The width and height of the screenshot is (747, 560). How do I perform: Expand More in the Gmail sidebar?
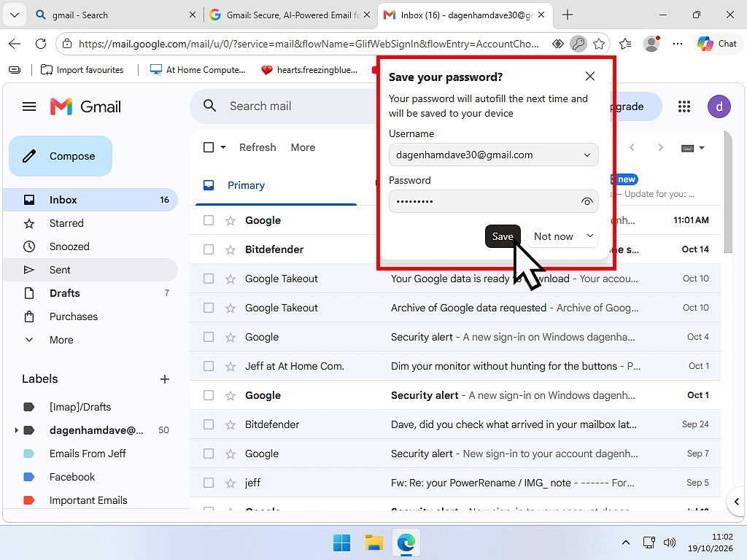[x=61, y=340]
